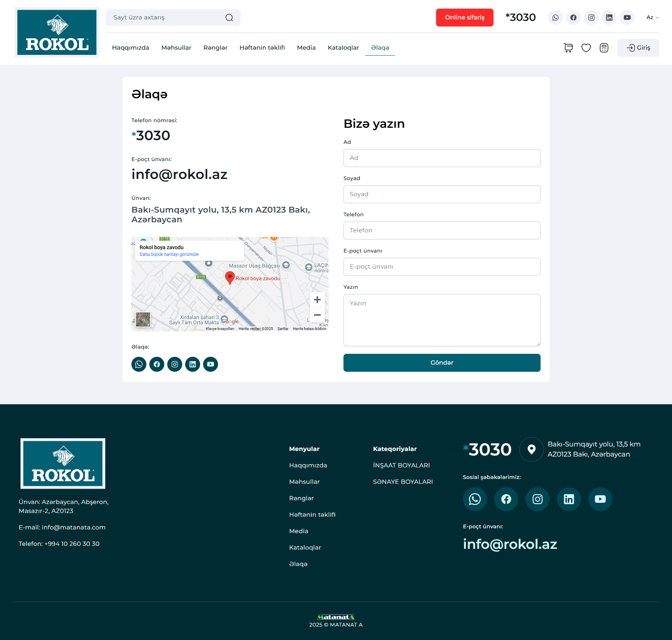
Task: Focus the Yazın message text area
Action: 442,320
